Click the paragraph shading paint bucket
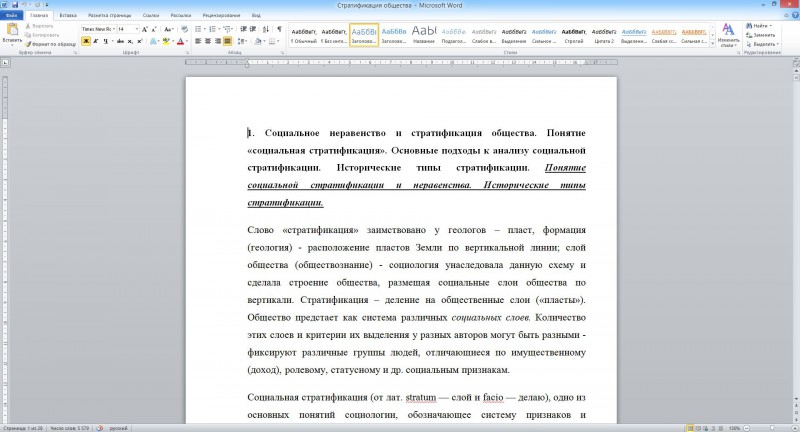800x432 pixels. point(258,41)
